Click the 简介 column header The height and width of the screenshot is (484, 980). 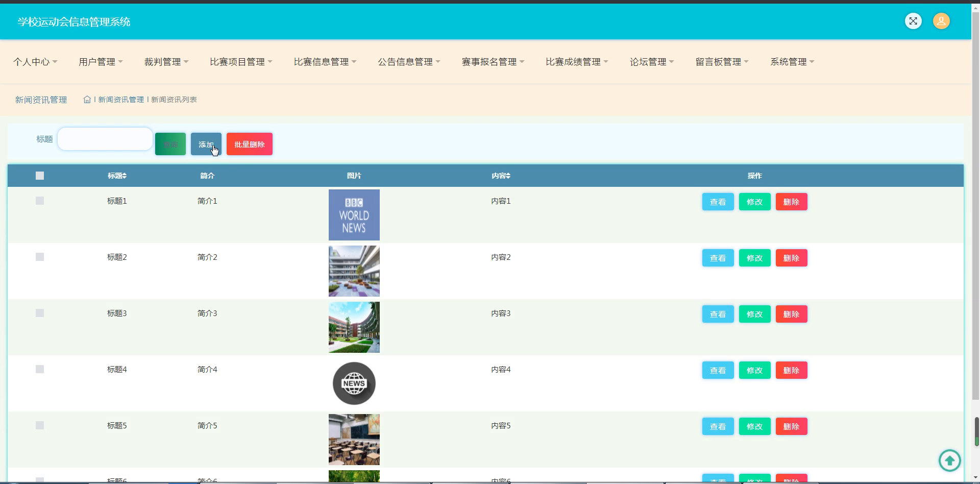207,176
